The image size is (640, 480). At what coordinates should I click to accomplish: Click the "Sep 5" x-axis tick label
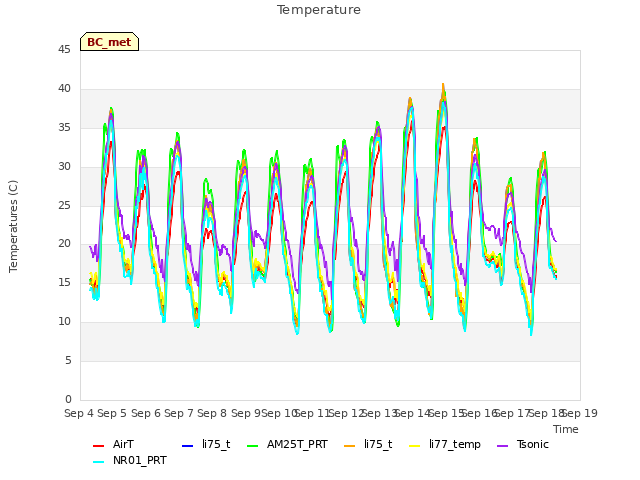(112, 413)
